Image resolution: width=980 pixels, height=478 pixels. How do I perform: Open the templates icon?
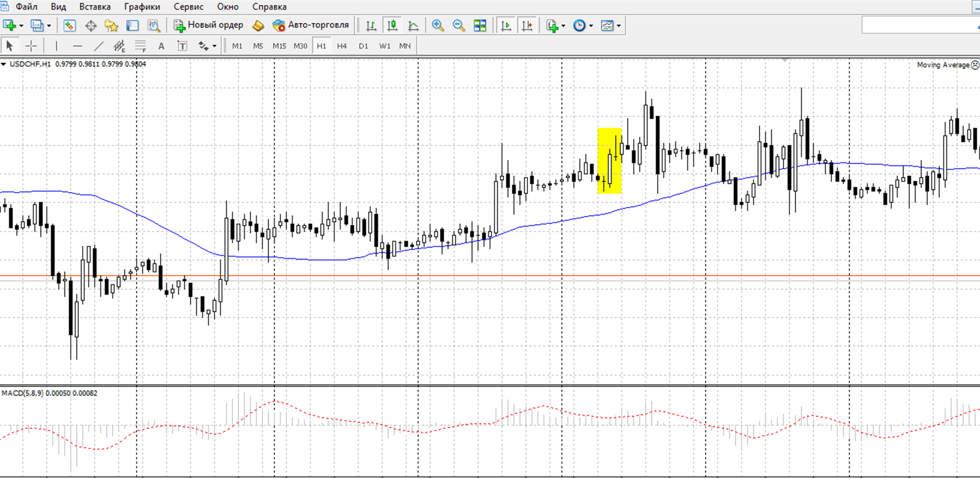coord(607,25)
